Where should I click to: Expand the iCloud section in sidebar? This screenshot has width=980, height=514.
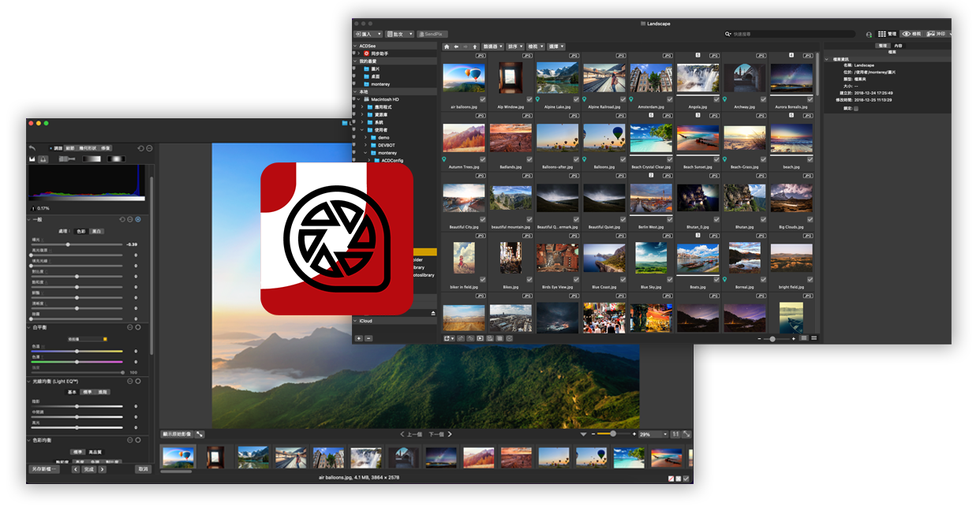pos(355,321)
